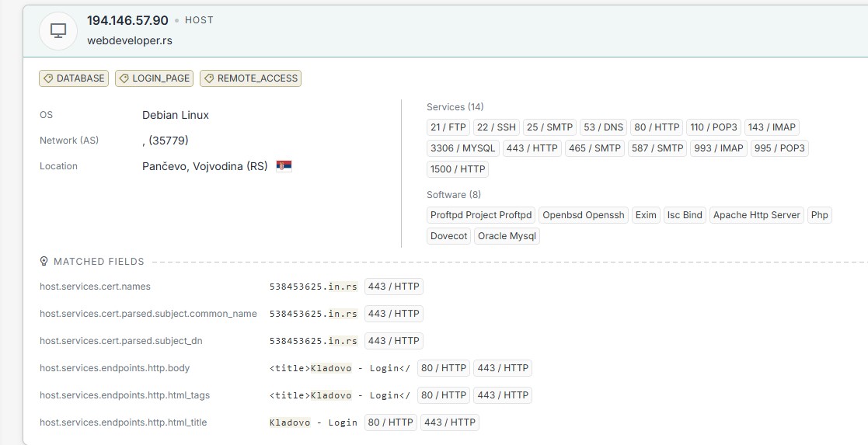Click 443 / HTTP chip in subject_dn row
Screen dimensions: 868x445
[x=393, y=341]
